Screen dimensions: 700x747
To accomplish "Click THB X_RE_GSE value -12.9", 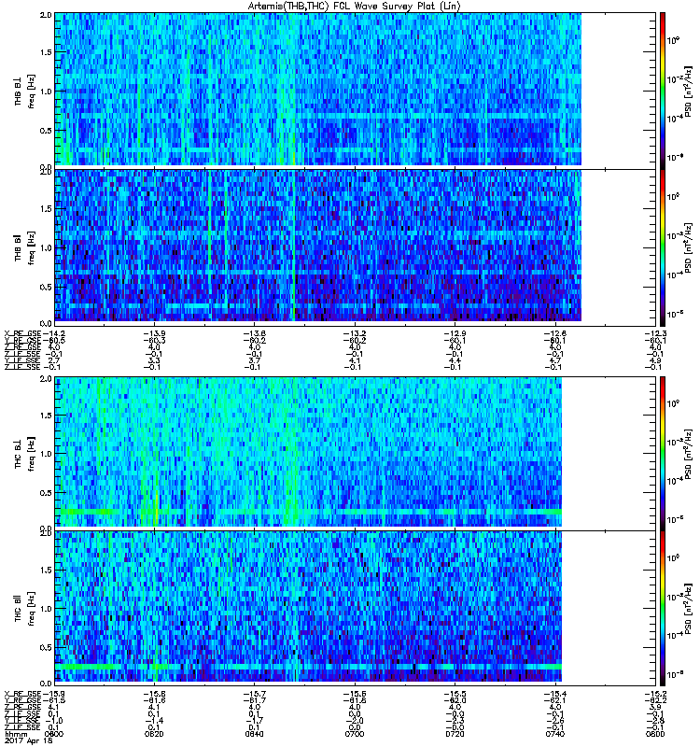I will pyautogui.click(x=455, y=333).
